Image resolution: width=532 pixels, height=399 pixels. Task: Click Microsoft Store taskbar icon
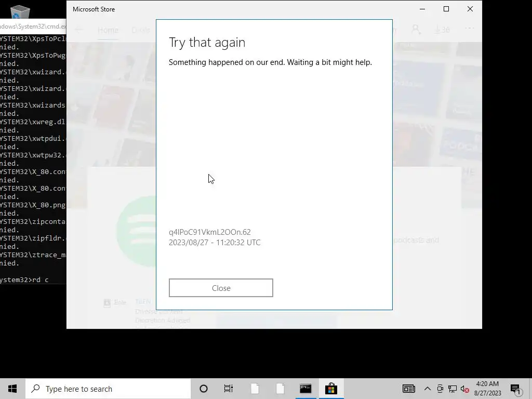[331, 389]
